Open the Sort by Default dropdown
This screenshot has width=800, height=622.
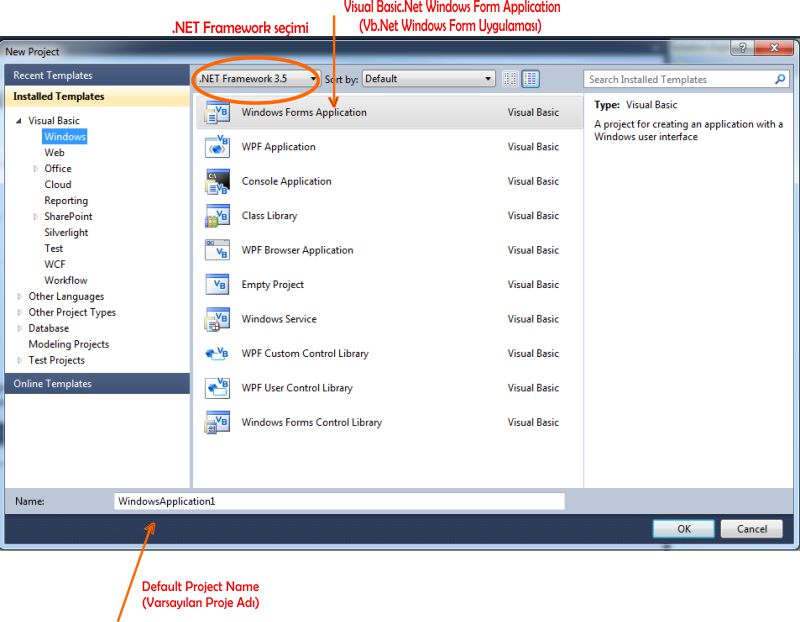[429, 79]
